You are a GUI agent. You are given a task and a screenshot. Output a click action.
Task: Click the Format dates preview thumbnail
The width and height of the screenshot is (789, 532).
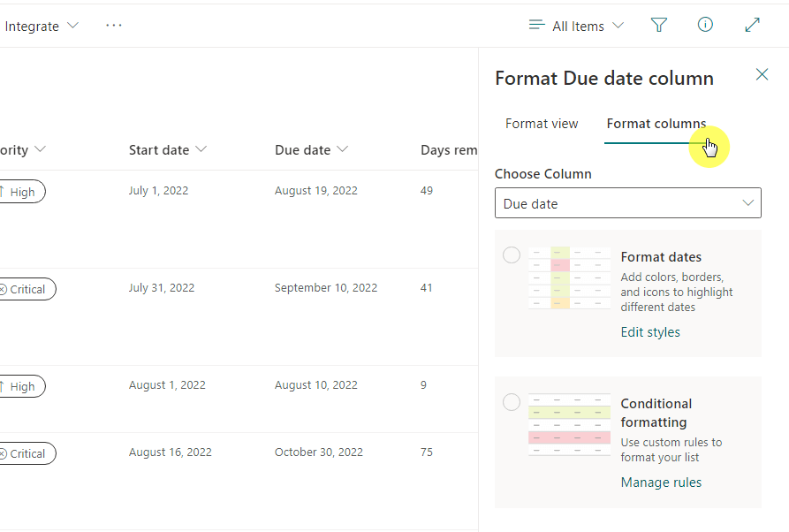coord(569,277)
